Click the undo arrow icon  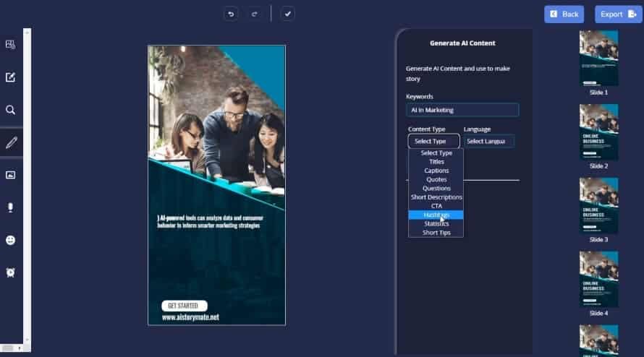231,14
